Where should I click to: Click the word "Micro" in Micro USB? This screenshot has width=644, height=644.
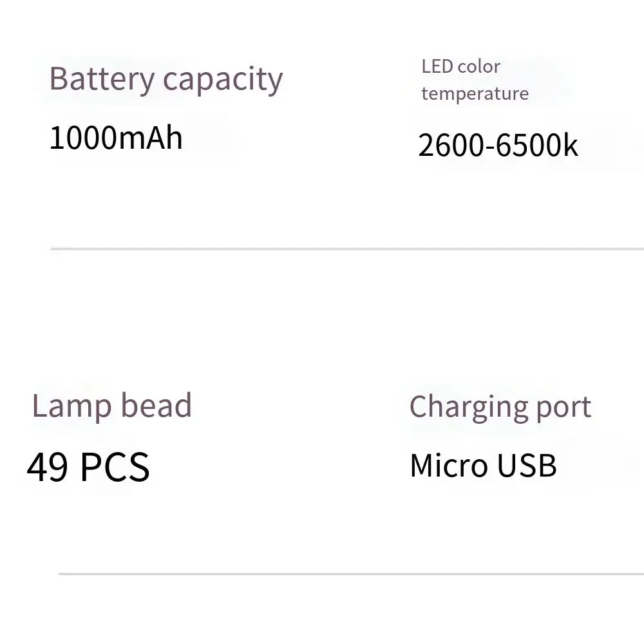coord(448,466)
